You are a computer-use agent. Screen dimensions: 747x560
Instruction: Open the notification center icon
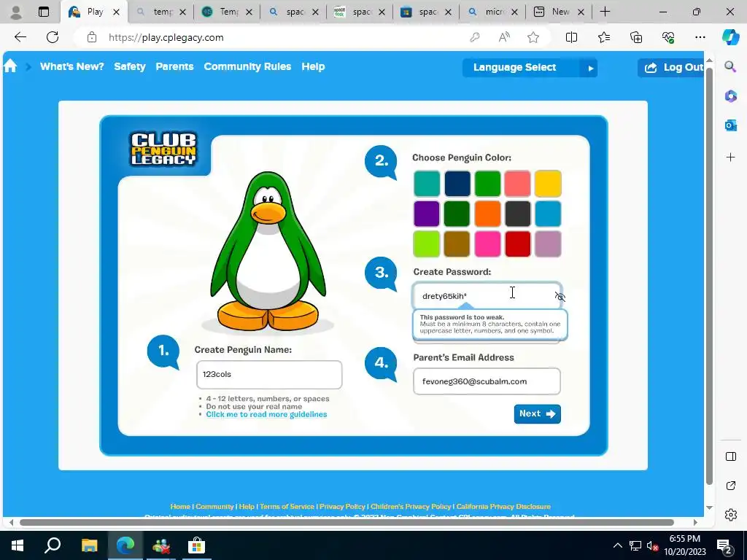(x=724, y=545)
